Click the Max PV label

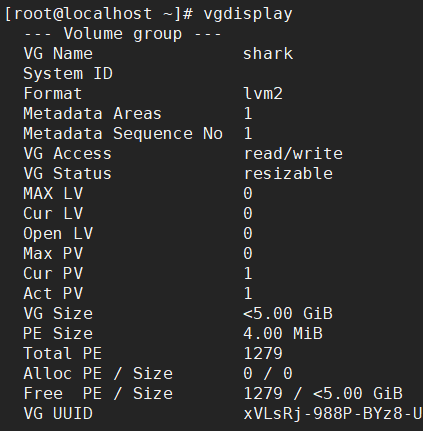click(53, 254)
